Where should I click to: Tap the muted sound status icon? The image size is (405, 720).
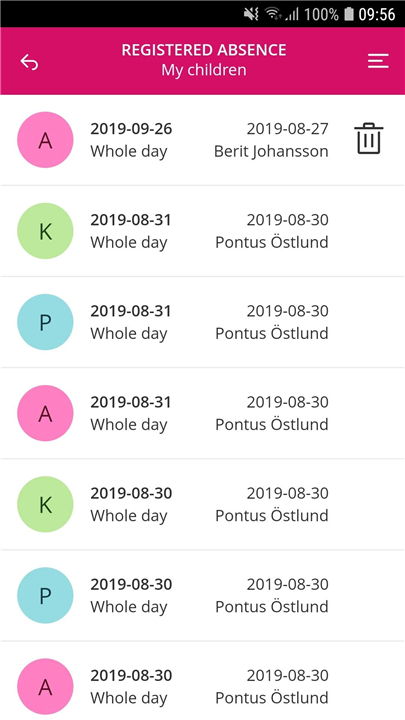252,14
